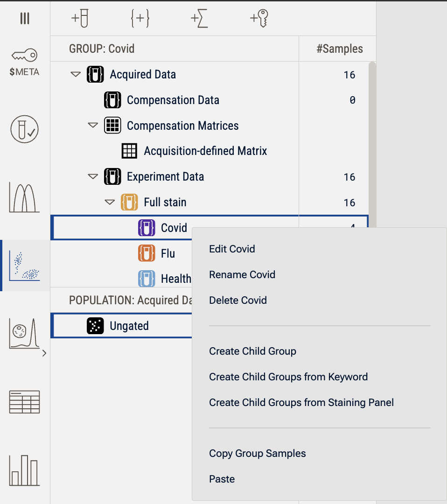Collapse the Experiment Data group
The height and width of the screenshot is (504, 447).
tap(93, 177)
